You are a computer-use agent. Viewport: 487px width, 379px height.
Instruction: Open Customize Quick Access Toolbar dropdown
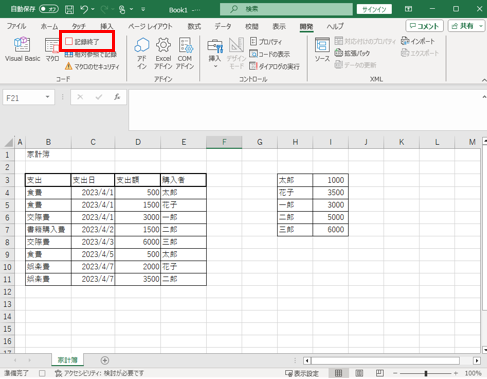143,9
